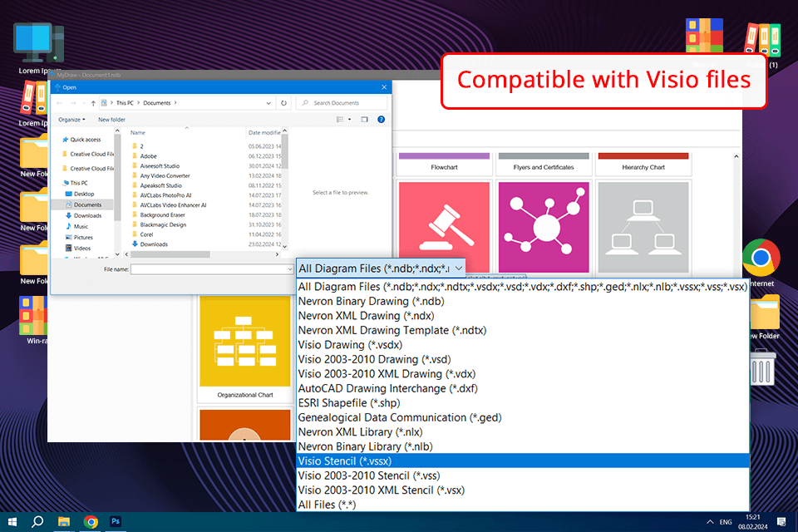Toggle the preview pane icon
Viewport: 798px width, 532px height.
(364, 119)
